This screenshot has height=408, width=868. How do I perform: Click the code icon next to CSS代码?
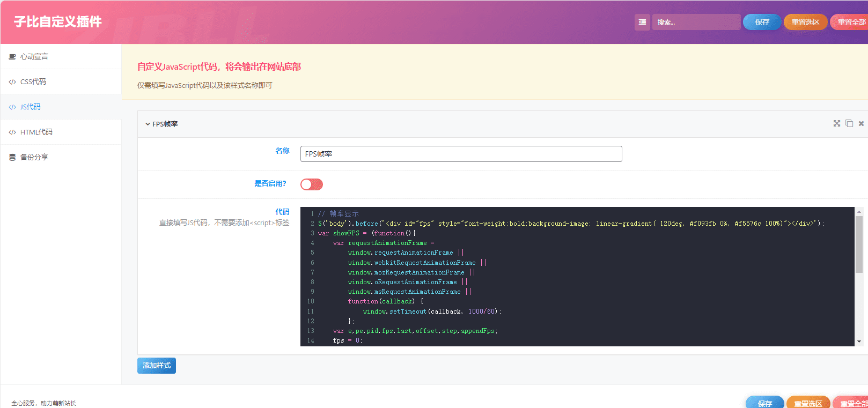12,81
